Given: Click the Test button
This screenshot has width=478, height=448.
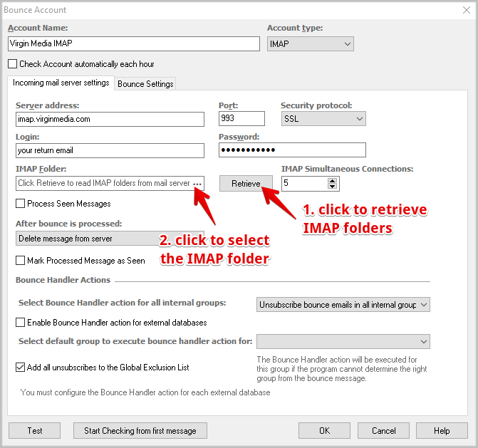Looking at the screenshot, I should coord(34,431).
